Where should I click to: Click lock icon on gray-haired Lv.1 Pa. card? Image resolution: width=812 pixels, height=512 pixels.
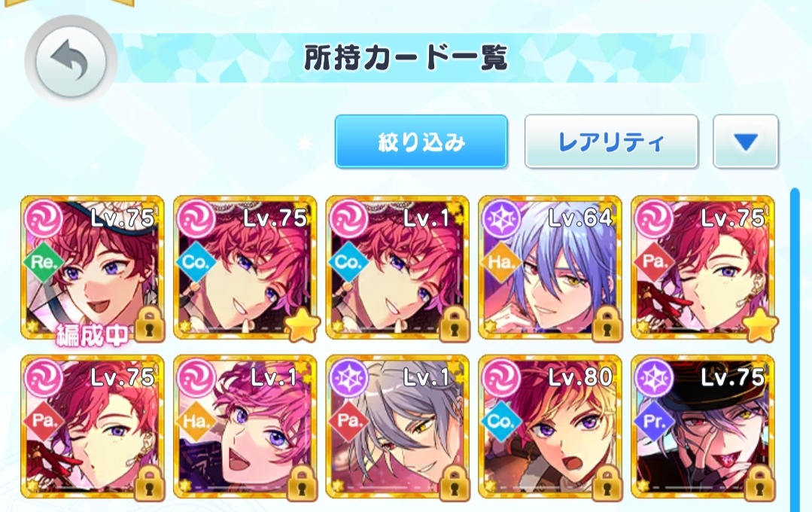click(x=454, y=483)
